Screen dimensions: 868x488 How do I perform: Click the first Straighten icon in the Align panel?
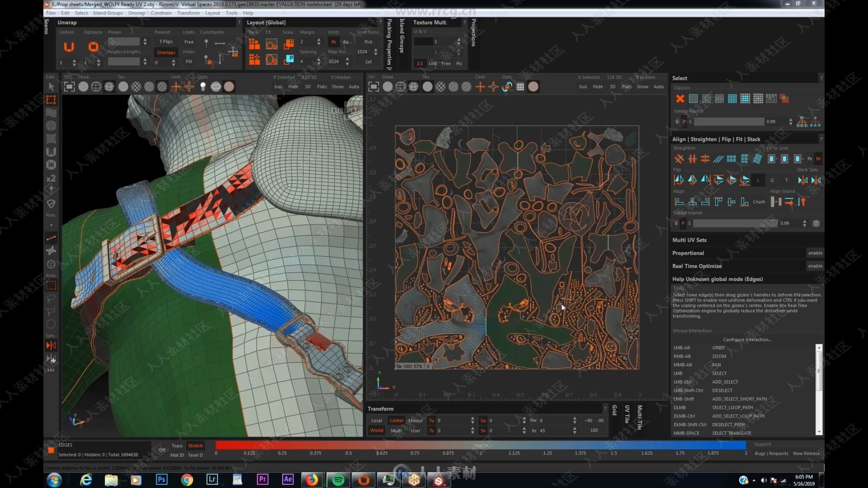pos(679,159)
